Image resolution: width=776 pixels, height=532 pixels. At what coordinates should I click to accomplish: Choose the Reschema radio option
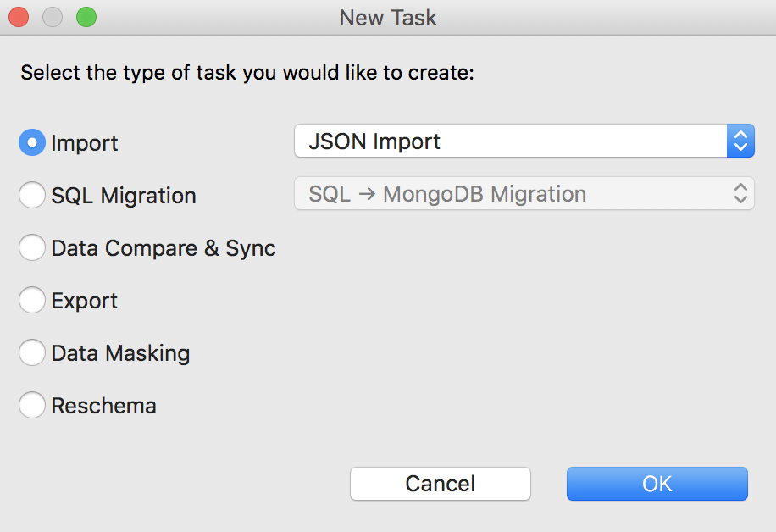tap(32, 405)
